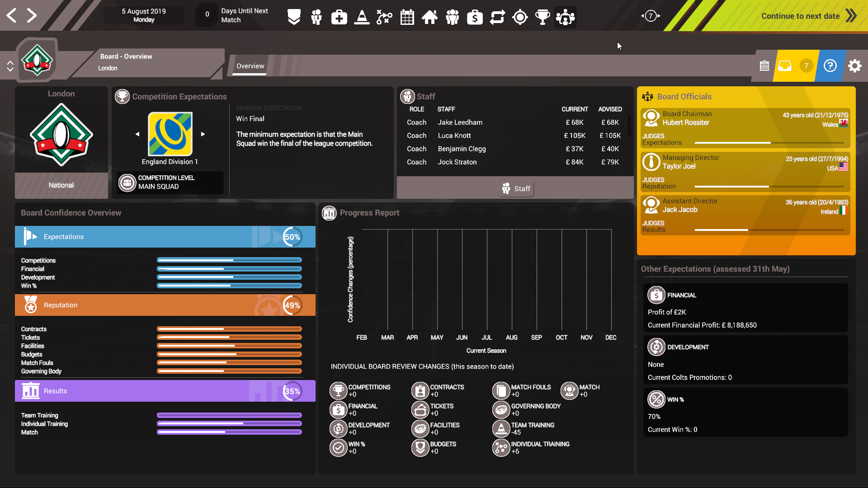868x488 pixels.
Task: Click the Team Training -45 review icon
Action: tap(501, 428)
